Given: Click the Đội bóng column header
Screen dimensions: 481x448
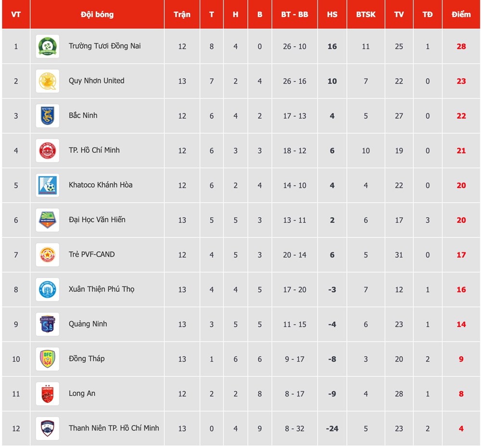Looking at the screenshot, I should [97, 14].
